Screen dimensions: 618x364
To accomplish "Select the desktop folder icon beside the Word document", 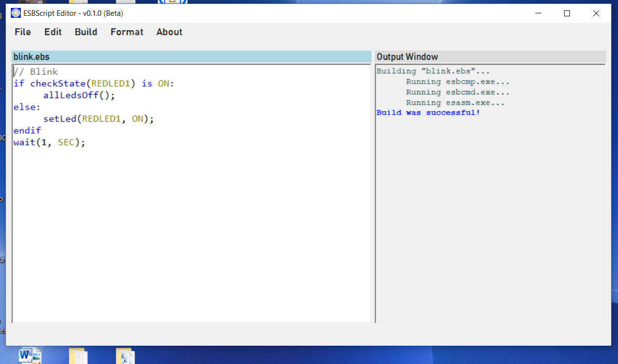I will pyautogui.click(x=78, y=356).
